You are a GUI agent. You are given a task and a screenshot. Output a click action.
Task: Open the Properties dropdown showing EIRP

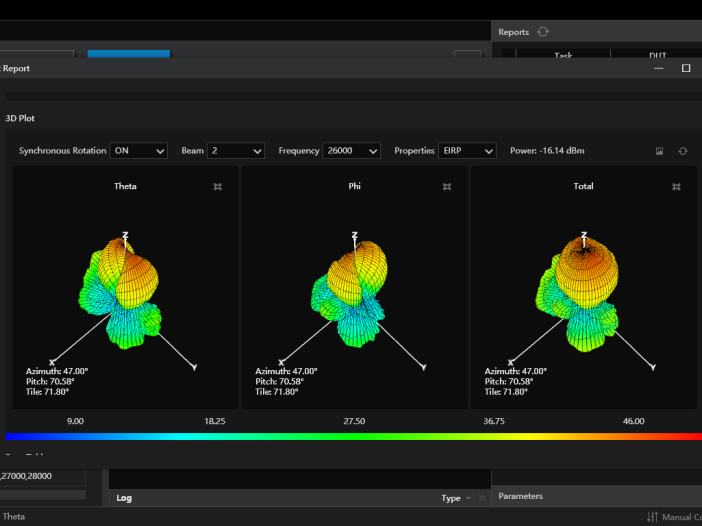[x=467, y=151]
